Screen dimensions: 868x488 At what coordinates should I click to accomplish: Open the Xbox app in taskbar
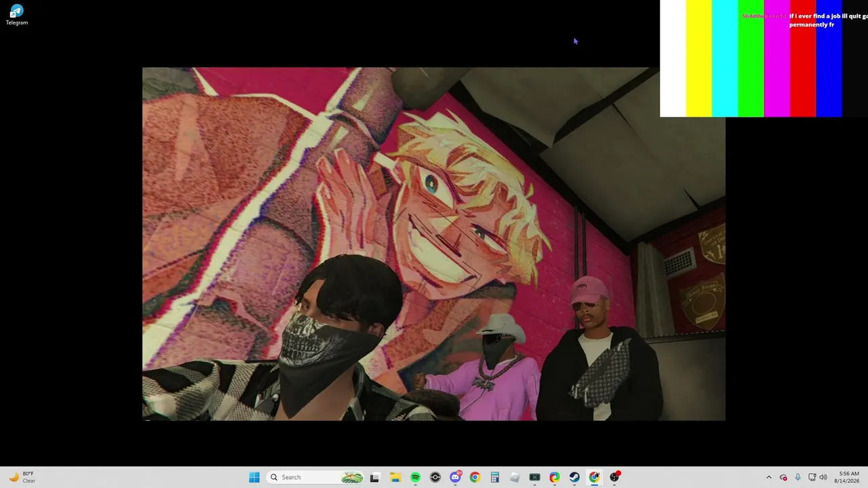point(534,477)
